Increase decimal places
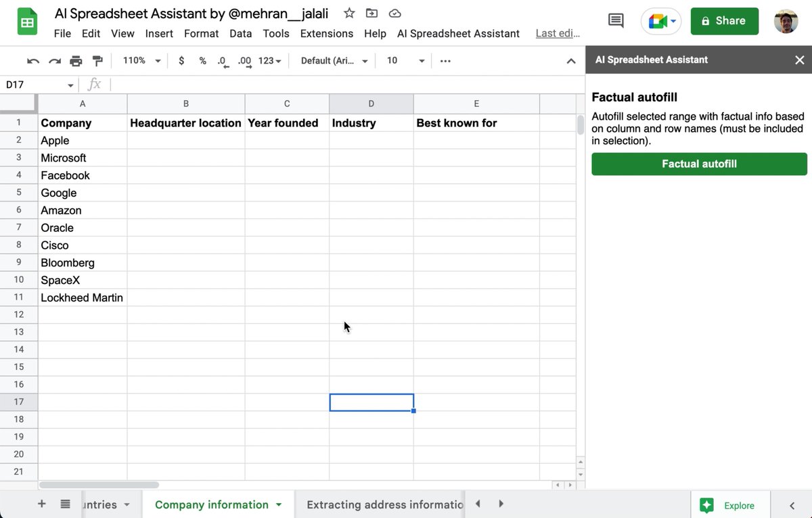This screenshot has height=518, width=812. (x=244, y=61)
